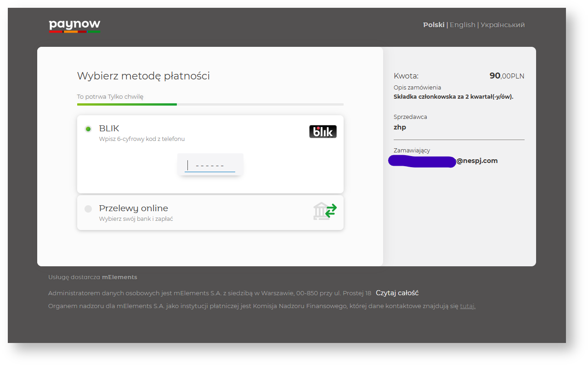Click the paynow logo
The height and width of the screenshot is (365, 588).
(74, 26)
